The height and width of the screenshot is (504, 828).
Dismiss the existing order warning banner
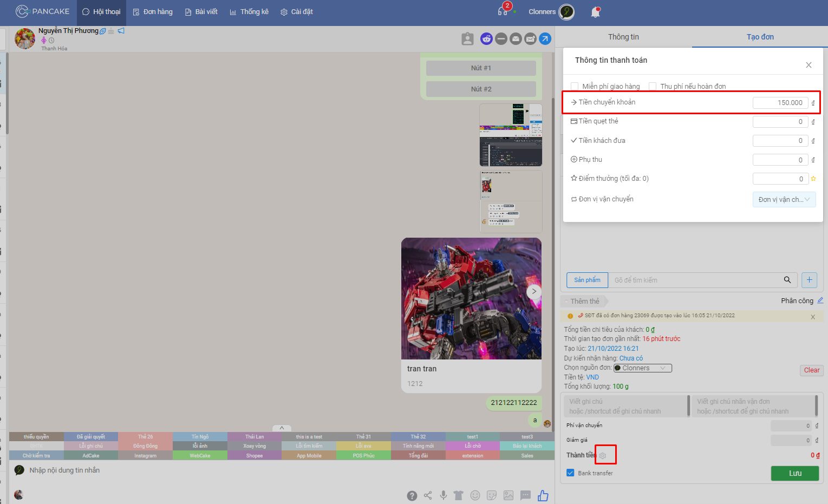(x=813, y=317)
